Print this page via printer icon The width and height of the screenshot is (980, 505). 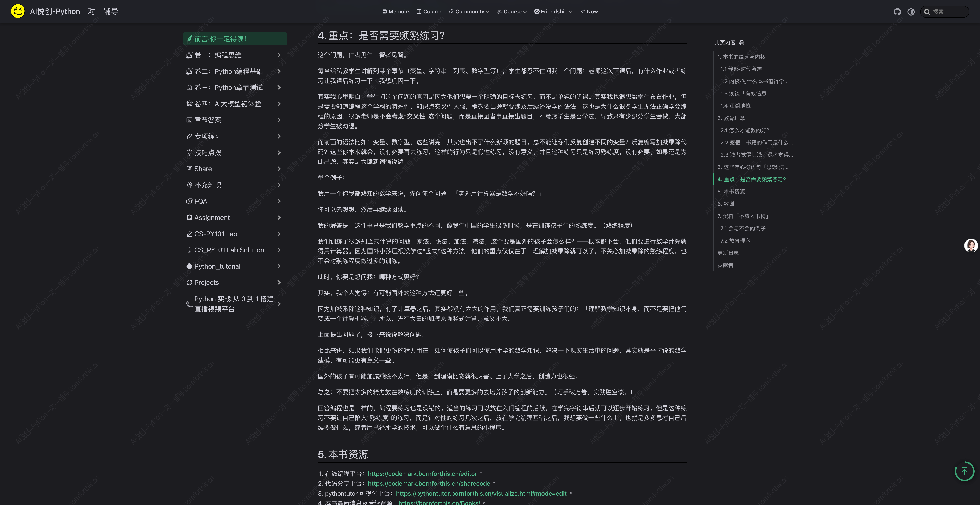point(742,43)
